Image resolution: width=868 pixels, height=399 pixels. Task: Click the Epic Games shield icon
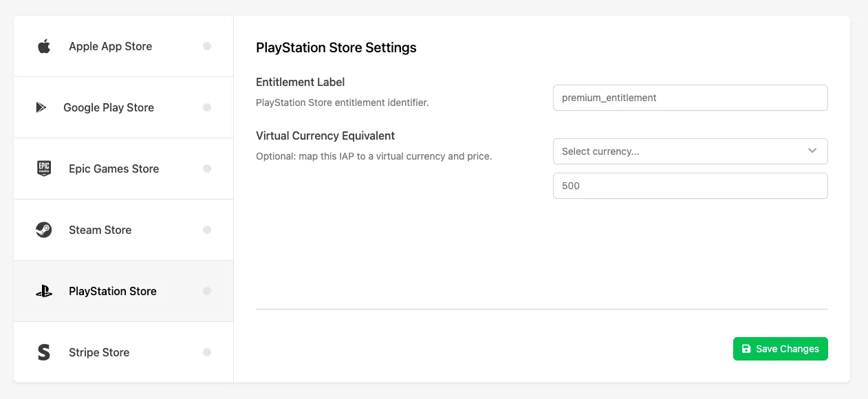[x=44, y=169]
